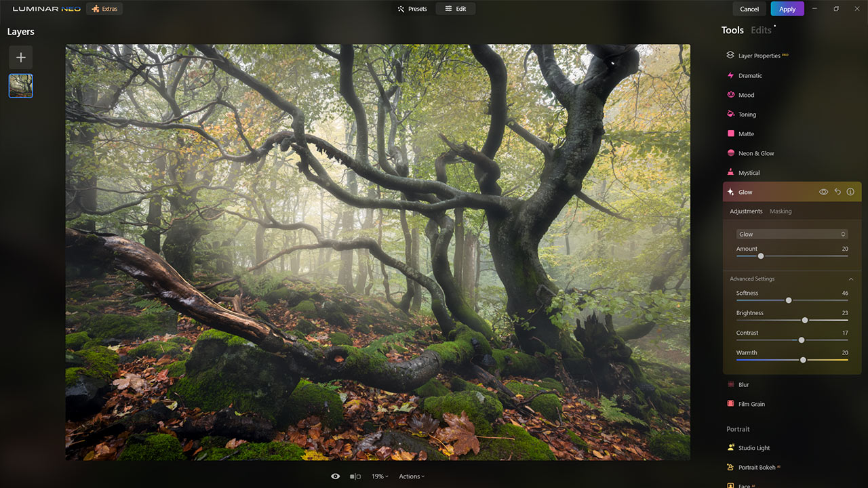This screenshot has width=868, height=488.
Task: Toggle before/after compare view
Action: point(355,476)
